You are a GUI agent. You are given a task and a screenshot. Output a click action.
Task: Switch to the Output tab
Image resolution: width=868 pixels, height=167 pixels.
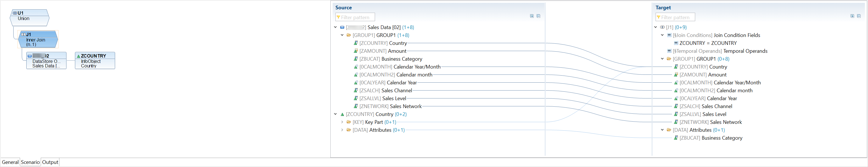tap(50, 162)
